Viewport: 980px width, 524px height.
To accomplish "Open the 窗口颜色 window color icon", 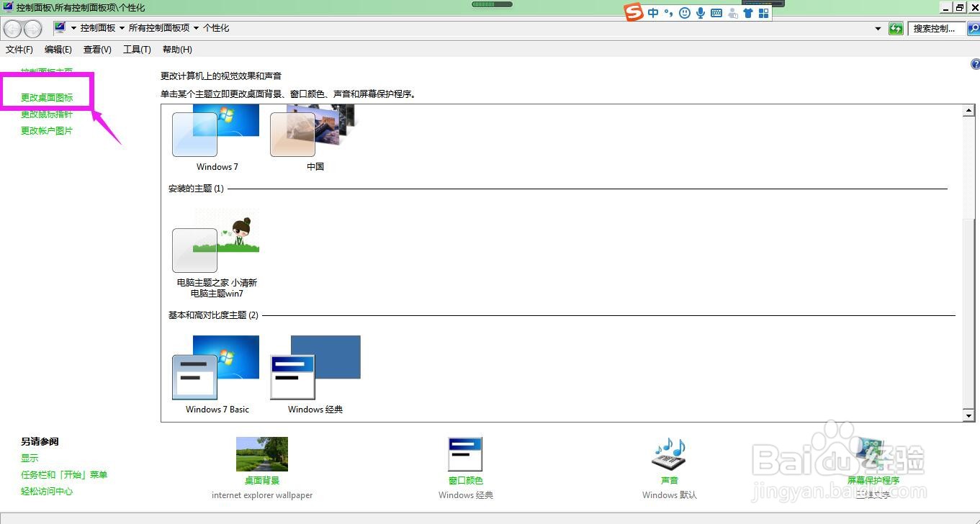I will [465, 454].
